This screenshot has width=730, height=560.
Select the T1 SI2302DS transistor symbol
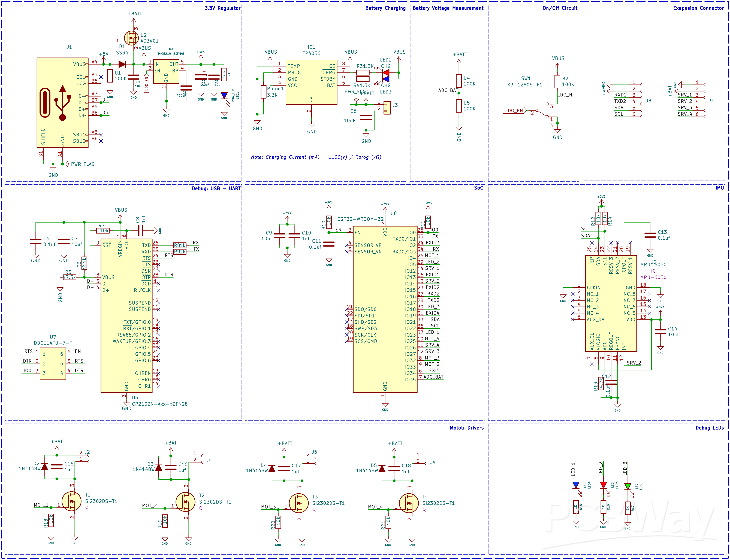point(71,501)
